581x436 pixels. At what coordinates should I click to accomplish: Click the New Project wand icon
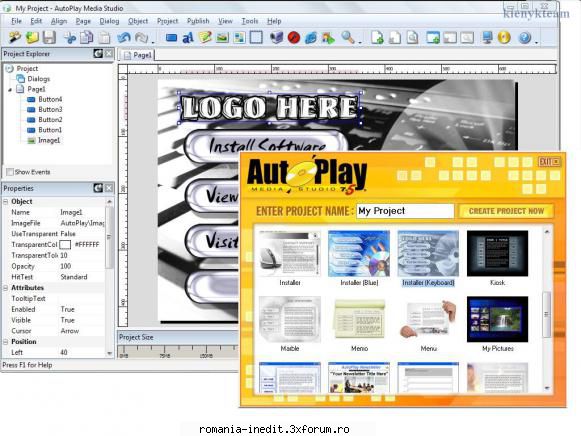pos(14,37)
